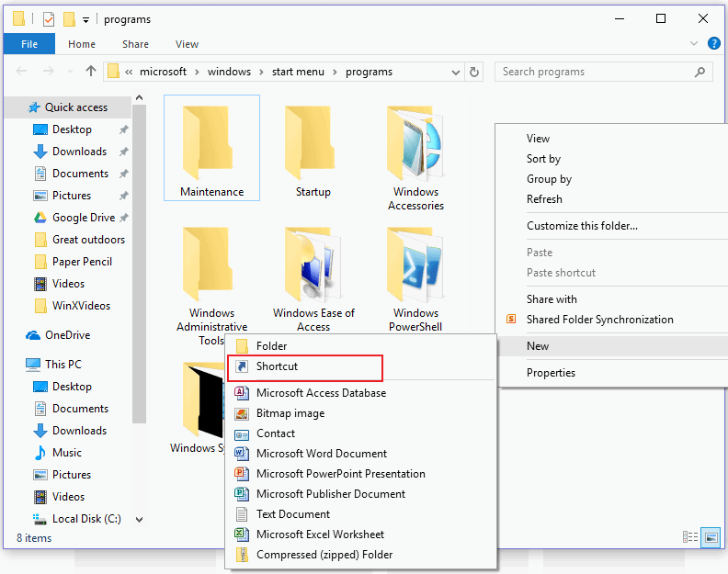Click the Quick access star icon
This screenshot has height=574, width=728.
coord(34,107)
